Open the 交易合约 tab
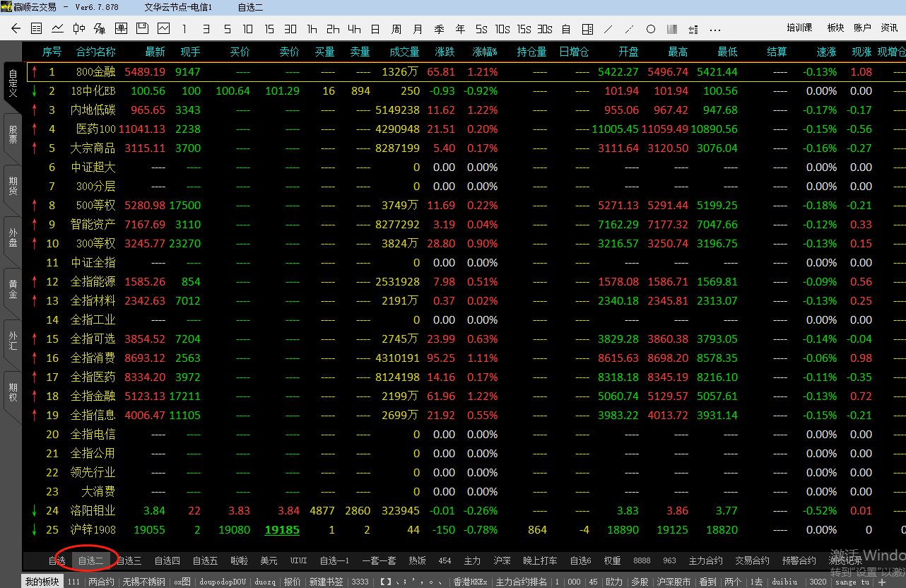This screenshot has height=588, width=906. click(752, 560)
